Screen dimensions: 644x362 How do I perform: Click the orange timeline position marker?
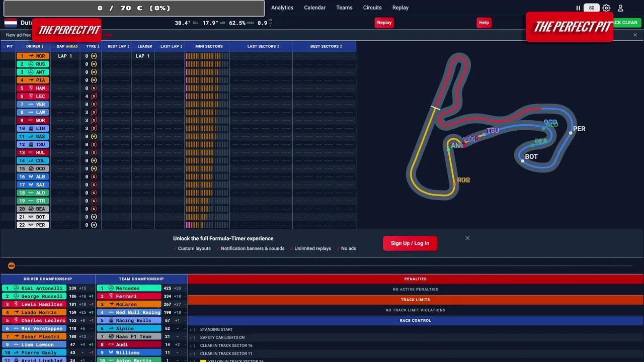coord(12,266)
